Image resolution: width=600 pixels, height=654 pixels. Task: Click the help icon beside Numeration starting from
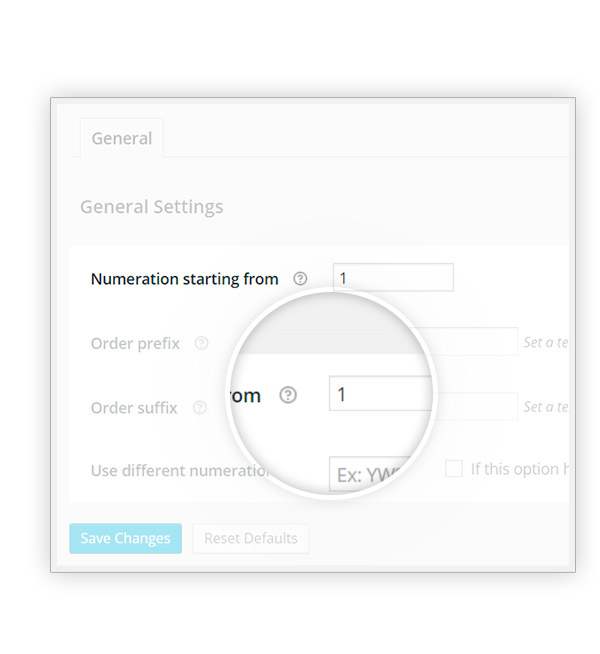(x=300, y=279)
